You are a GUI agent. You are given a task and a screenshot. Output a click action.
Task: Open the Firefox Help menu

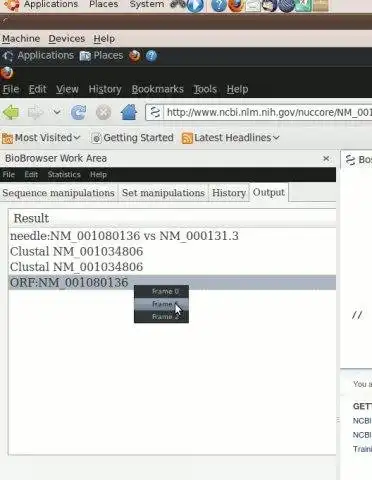[237, 89]
